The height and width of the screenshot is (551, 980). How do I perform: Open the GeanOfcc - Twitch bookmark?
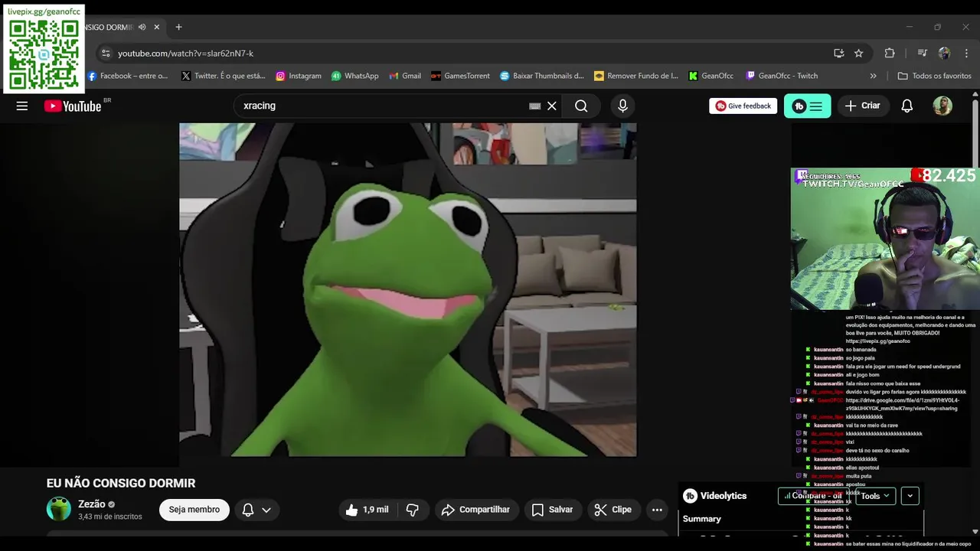tap(782, 76)
